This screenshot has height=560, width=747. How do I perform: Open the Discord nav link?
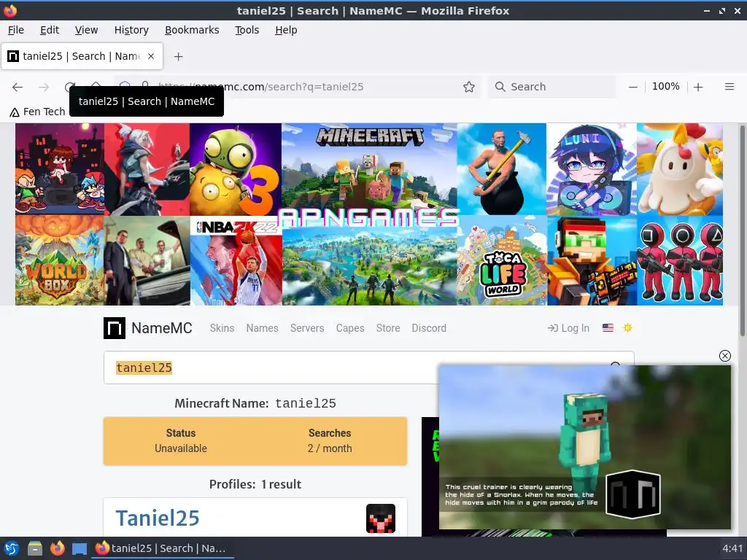pos(429,328)
